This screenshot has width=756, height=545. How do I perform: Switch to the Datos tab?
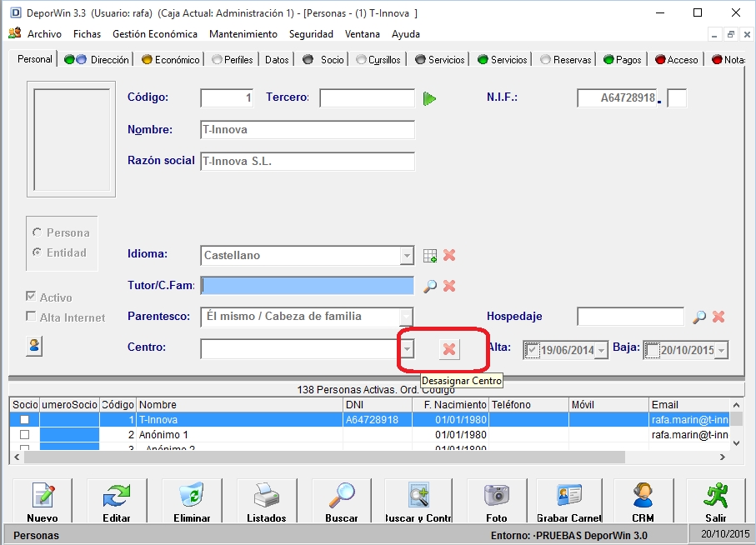point(277,60)
